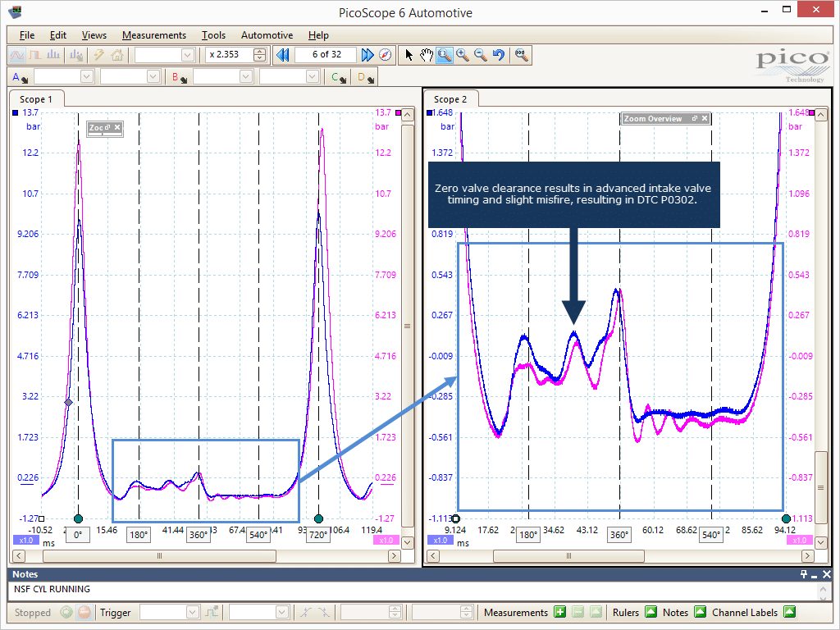Select the arrow pointer selection tool
This screenshot has height=630, width=840.
pyautogui.click(x=409, y=55)
